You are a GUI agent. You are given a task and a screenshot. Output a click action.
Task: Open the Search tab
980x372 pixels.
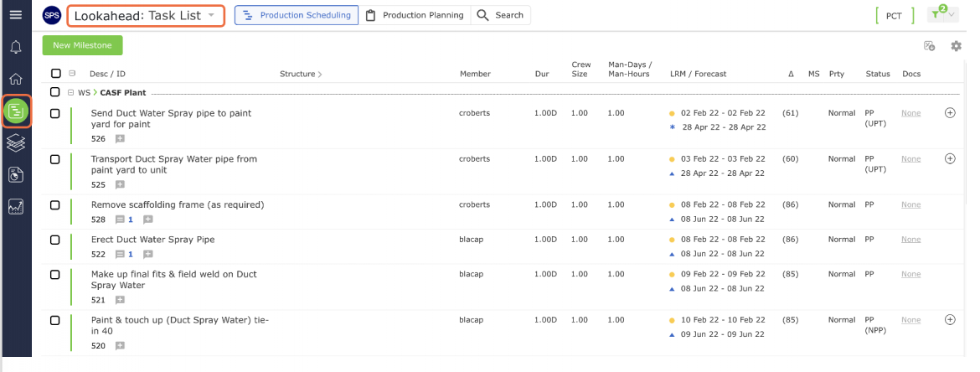(x=501, y=15)
